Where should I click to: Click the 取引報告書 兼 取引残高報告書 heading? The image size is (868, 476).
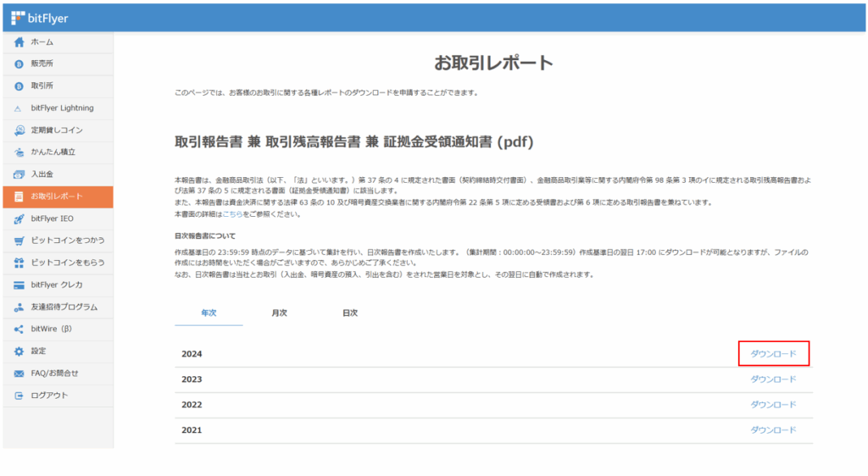click(x=354, y=142)
